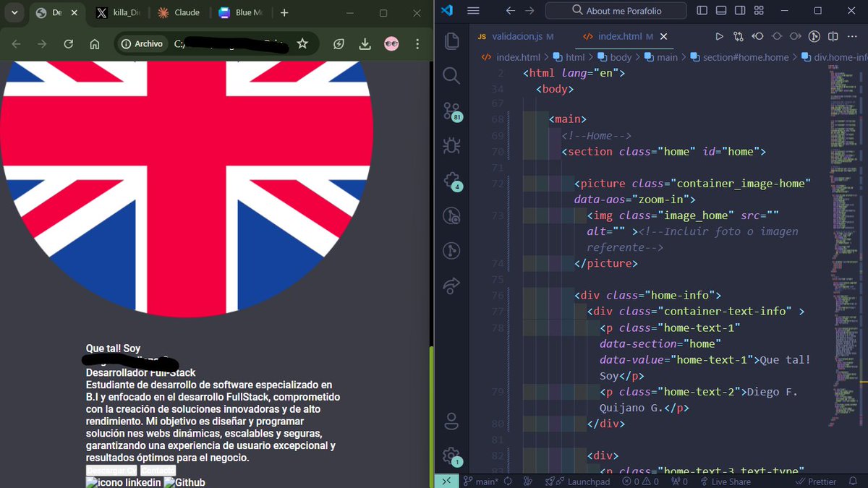868x488 pixels.
Task: Toggle the primary side bar layout button
Action: tap(702, 10)
